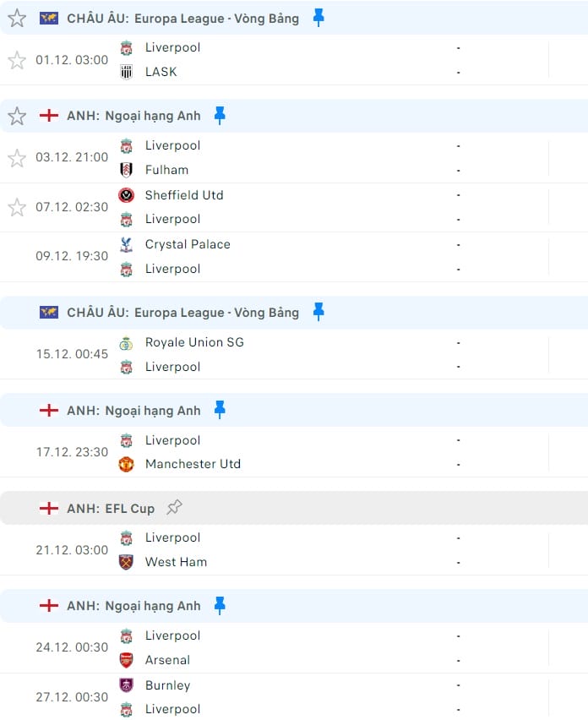Pin the EFL Cup competition

176,508
